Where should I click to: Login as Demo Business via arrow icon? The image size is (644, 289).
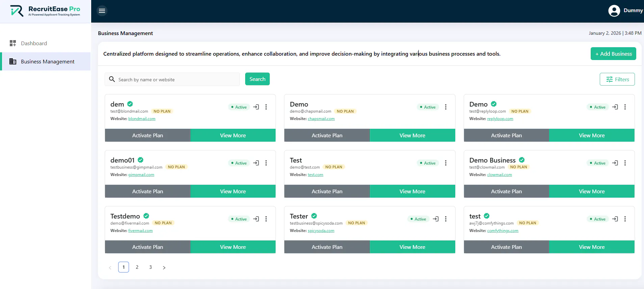pos(615,163)
